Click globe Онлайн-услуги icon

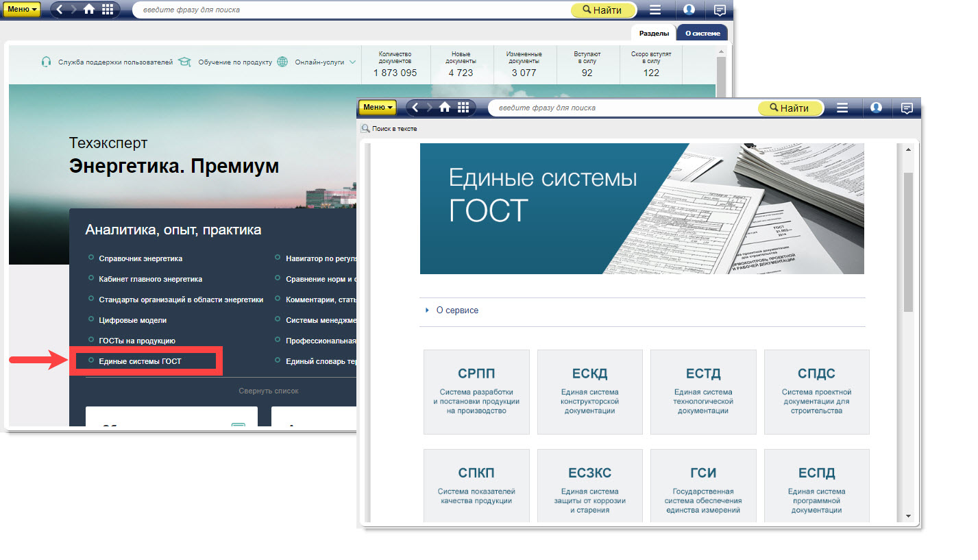click(x=282, y=62)
